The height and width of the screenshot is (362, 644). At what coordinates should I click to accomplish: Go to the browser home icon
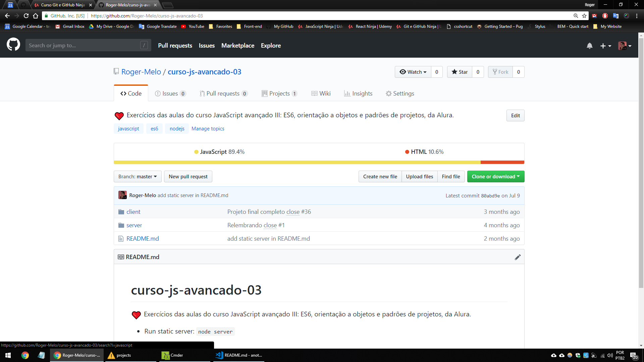(x=36, y=16)
